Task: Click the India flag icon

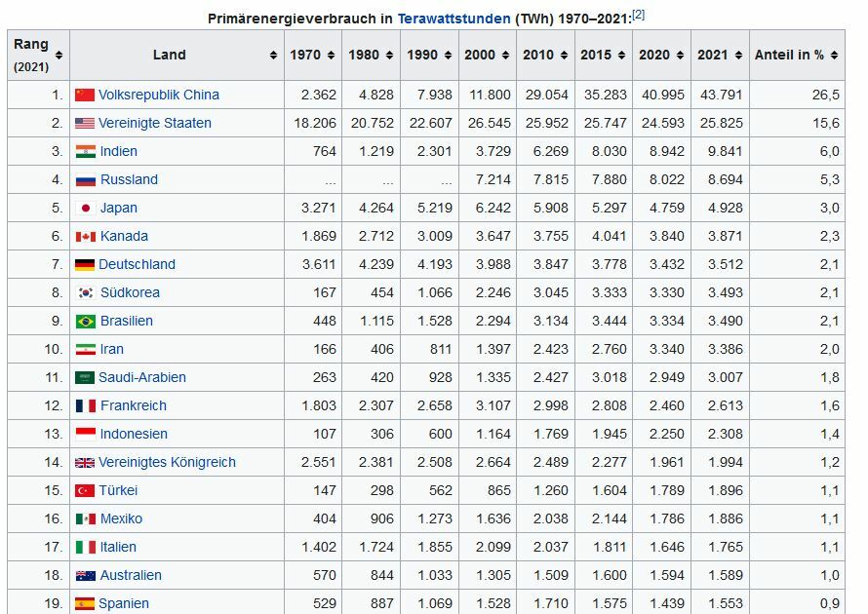Action: [x=86, y=151]
